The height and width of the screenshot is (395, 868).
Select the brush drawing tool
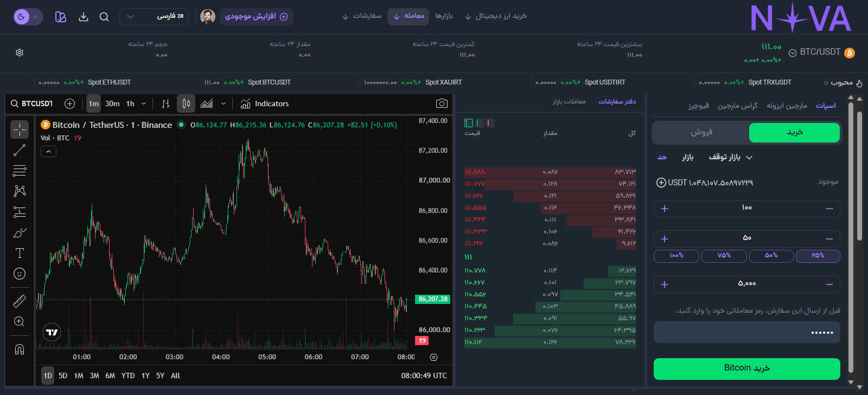pyautogui.click(x=20, y=232)
